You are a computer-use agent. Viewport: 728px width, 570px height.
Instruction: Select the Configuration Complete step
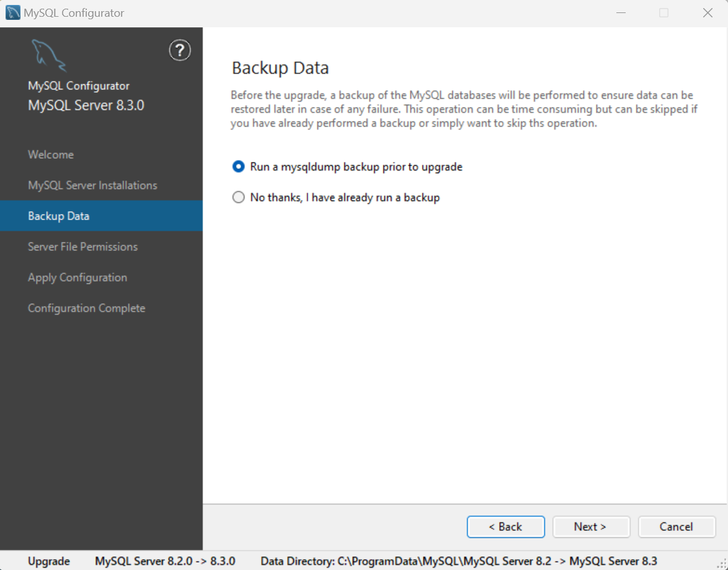pos(86,308)
